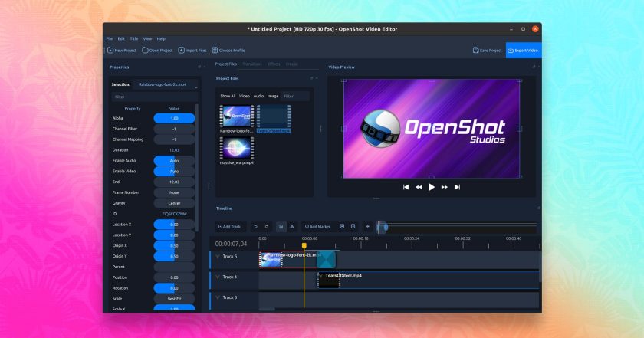Viewport: 644px width, 338px height.
Task: Adjust the Location X value slider
Action: 174,225
